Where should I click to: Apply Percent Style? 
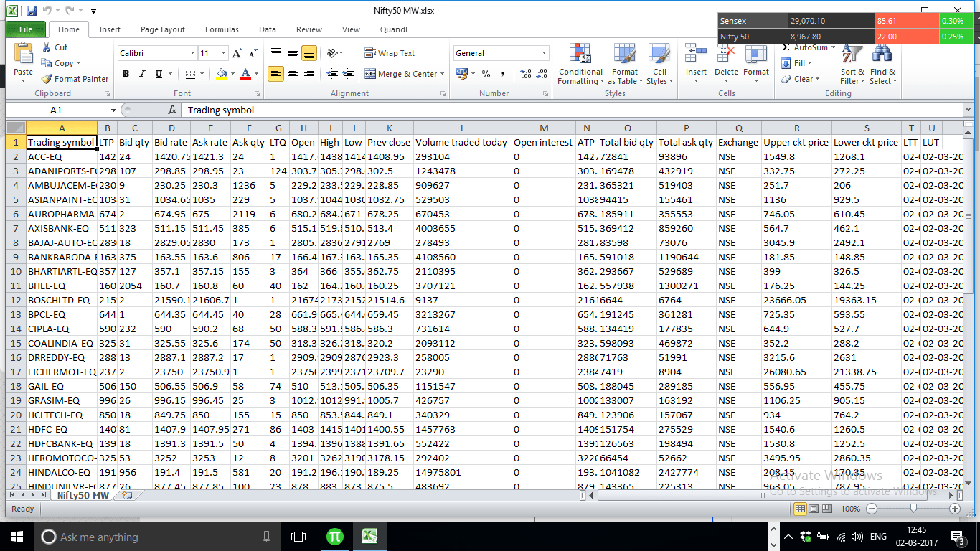[x=486, y=74]
